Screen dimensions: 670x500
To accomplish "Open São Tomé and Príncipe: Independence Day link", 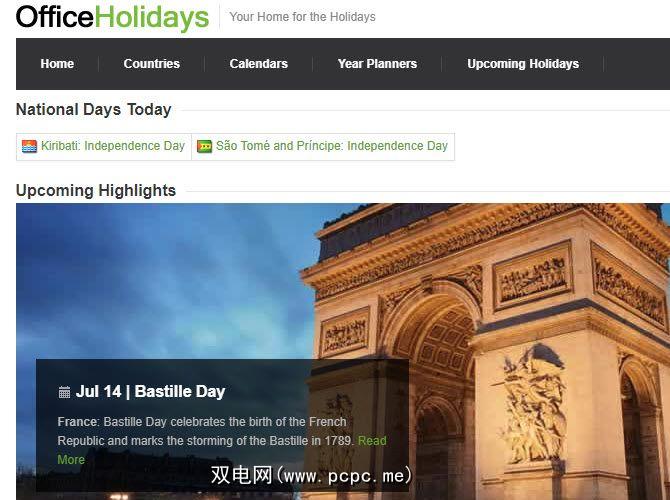I will click(332, 146).
